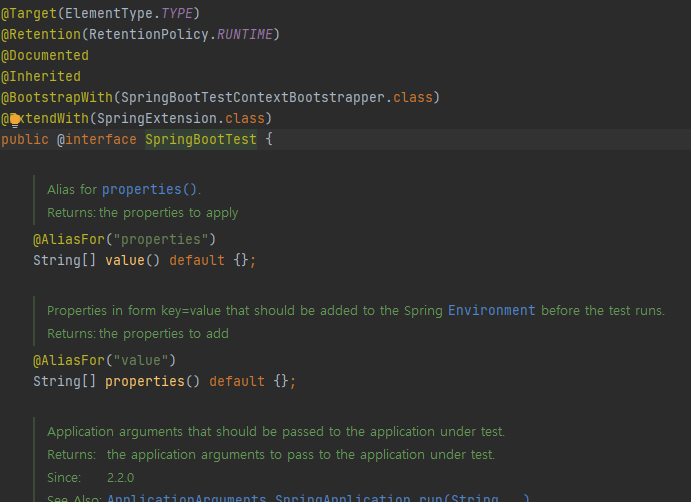Click the default keyword after value()
Image resolution: width=691 pixels, height=502 pixels.
point(197,260)
